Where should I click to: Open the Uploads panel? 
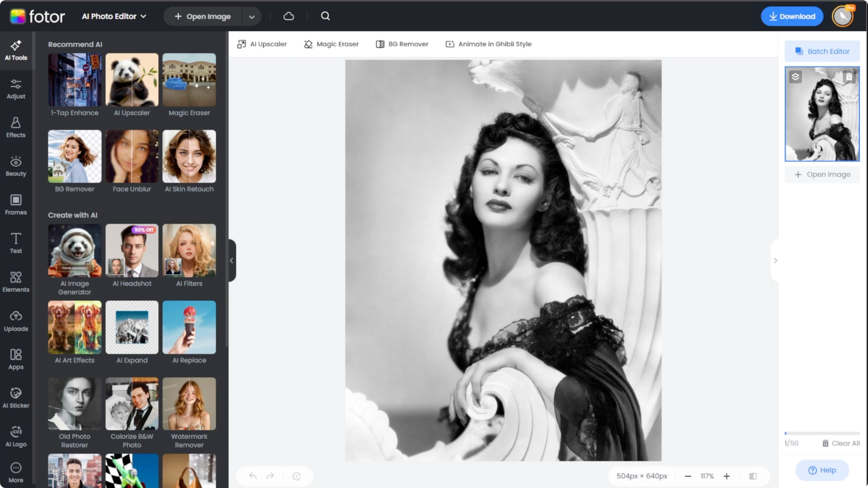tap(16, 321)
